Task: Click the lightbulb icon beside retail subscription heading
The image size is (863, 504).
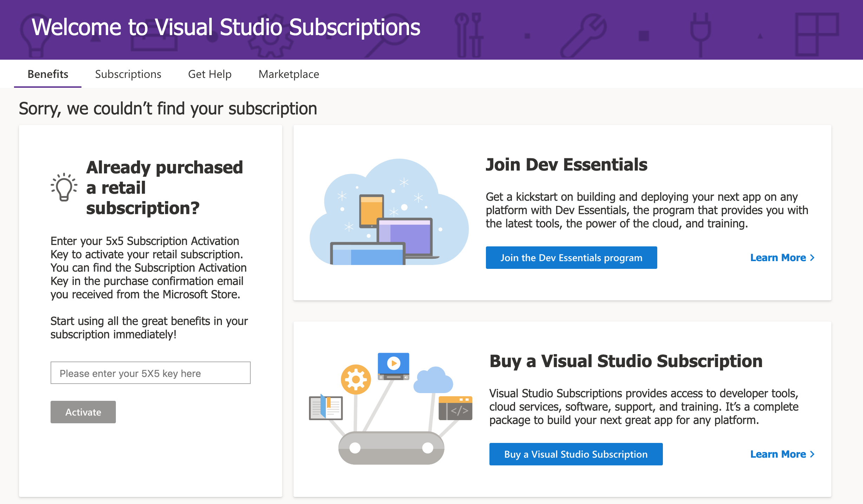Action: [x=64, y=187]
